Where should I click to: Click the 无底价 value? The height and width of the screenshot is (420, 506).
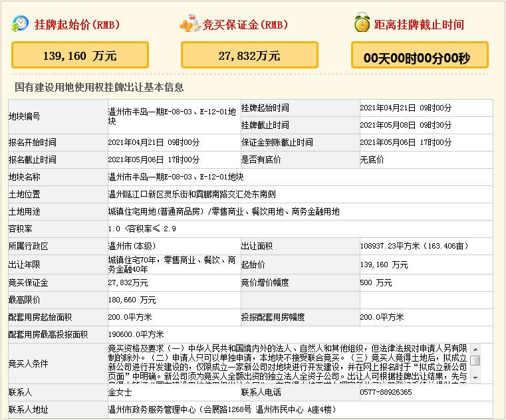[x=372, y=159]
